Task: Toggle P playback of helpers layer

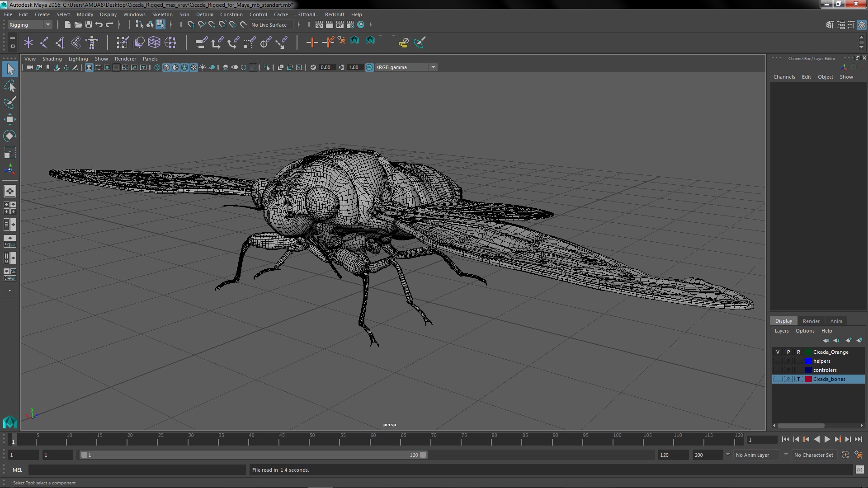Action: click(788, 361)
